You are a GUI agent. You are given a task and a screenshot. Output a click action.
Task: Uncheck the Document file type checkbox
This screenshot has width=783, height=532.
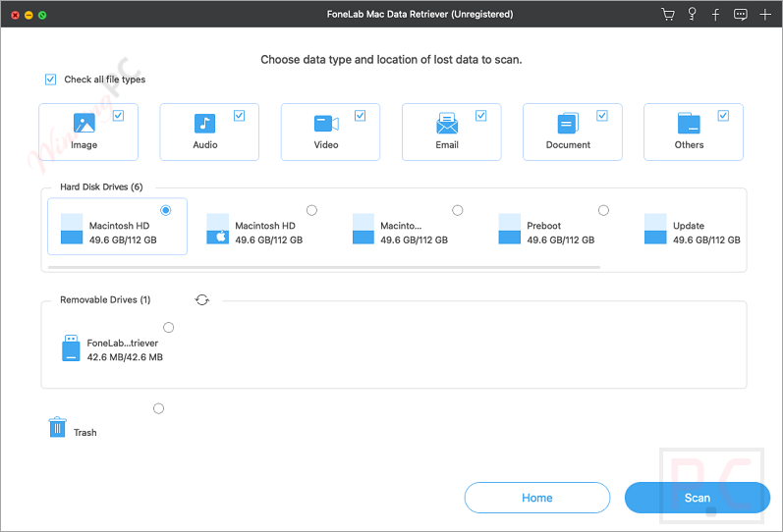(602, 116)
